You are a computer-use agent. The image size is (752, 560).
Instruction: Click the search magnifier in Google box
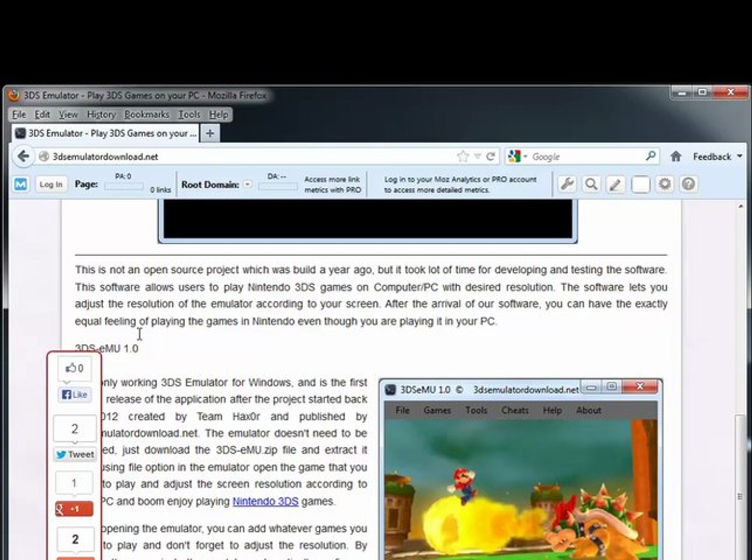click(x=650, y=156)
